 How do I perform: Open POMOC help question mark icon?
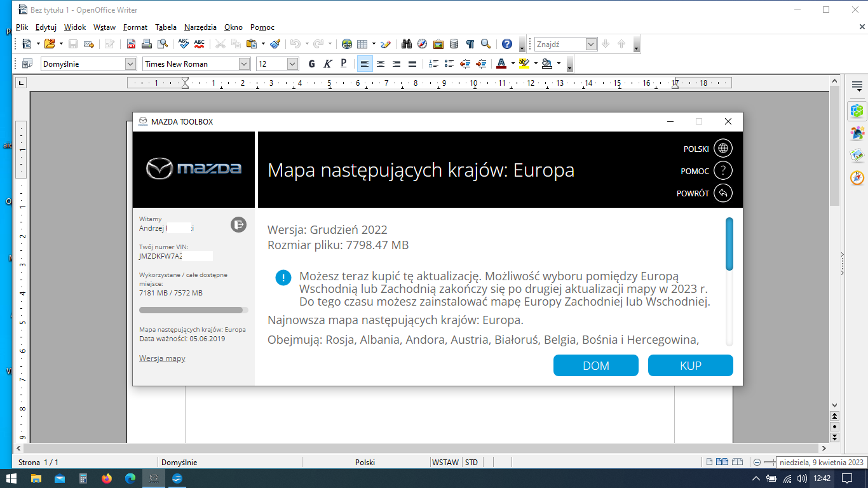click(x=722, y=171)
